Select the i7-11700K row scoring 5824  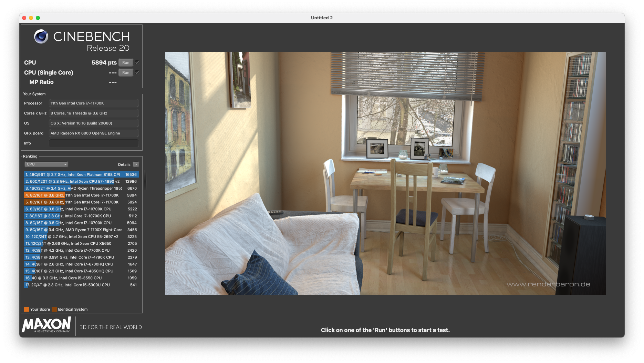(81, 202)
